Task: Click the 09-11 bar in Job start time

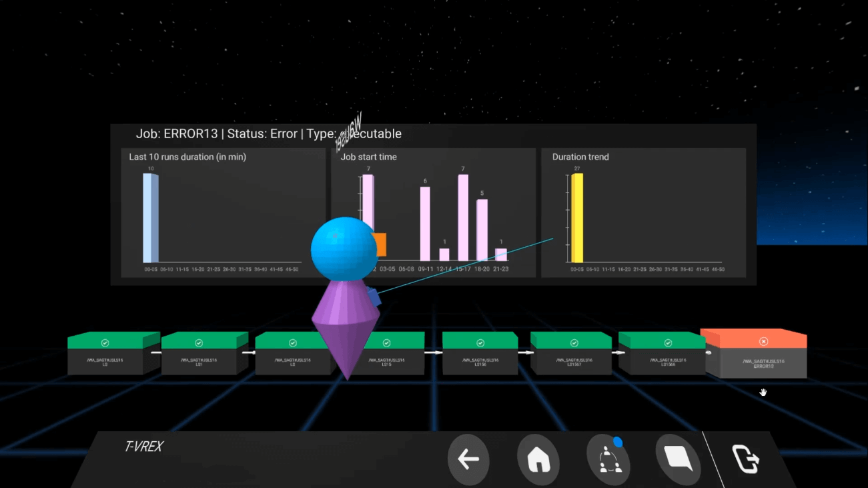Action: 425,224
